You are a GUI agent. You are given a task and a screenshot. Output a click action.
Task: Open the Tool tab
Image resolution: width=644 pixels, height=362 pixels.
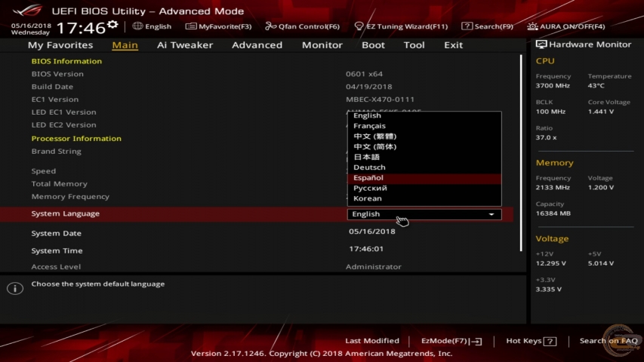pos(414,44)
